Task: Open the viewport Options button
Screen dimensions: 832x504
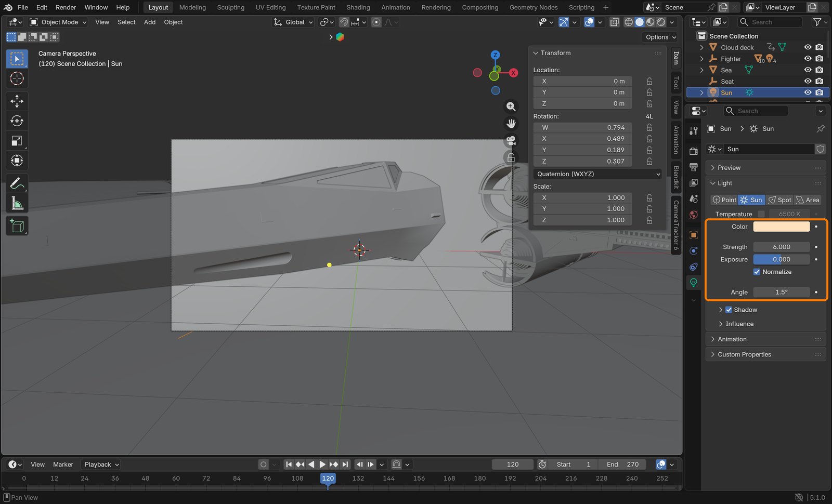Action: [x=661, y=37]
